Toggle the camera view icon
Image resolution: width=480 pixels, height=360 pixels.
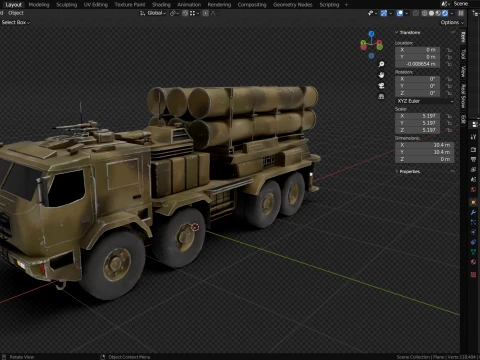(381, 86)
